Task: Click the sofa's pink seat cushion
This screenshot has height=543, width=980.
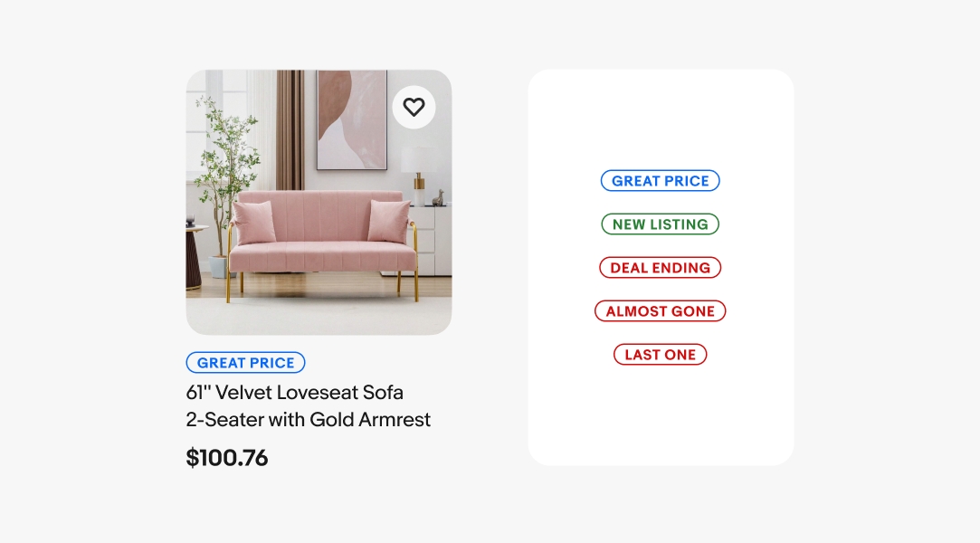Action: pos(321,256)
